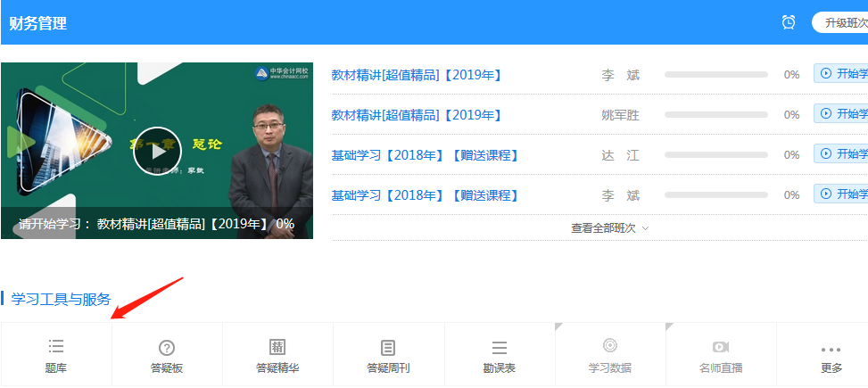Image resolution: width=868 pixels, height=388 pixels.
Task: Start learning 李斌's 教材精讲 2019 course
Action: 842,74
